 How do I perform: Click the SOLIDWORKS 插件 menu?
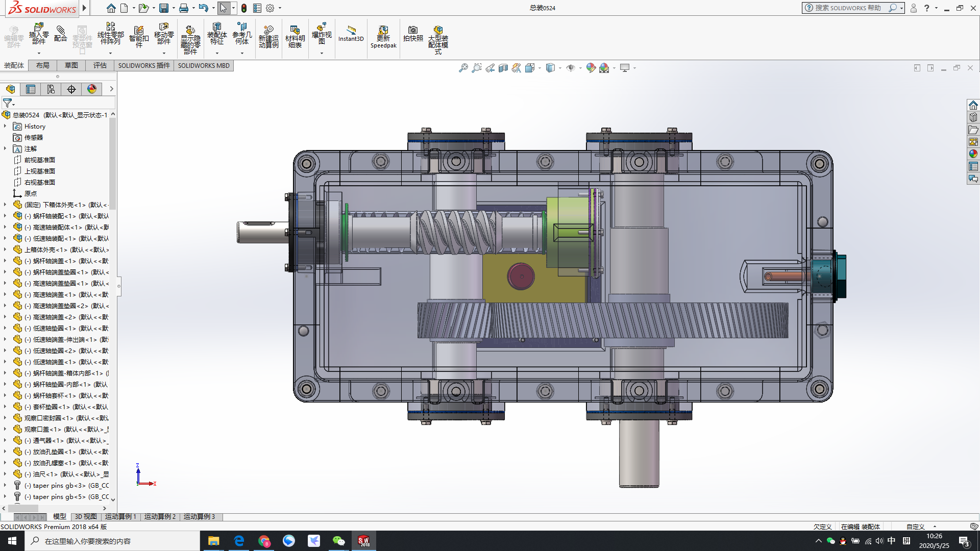[x=144, y=65]
